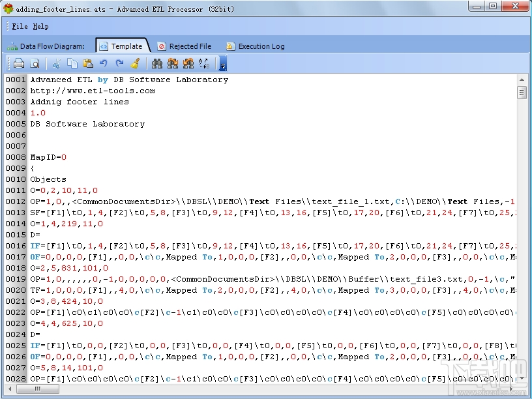
Task: Expand the toolbar options dropdown arrow
Action: tap(223, 63)
